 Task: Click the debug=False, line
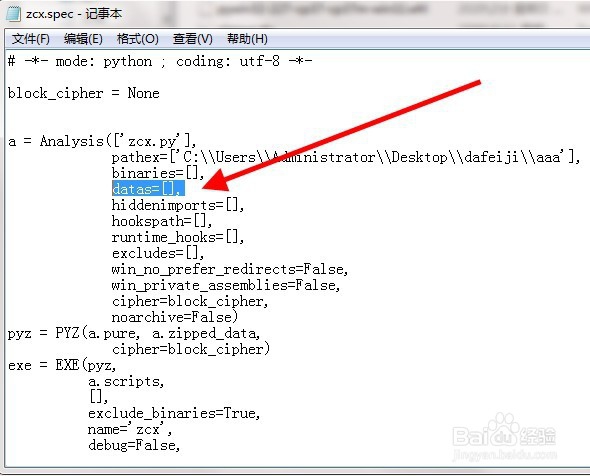tap(134, 446)
